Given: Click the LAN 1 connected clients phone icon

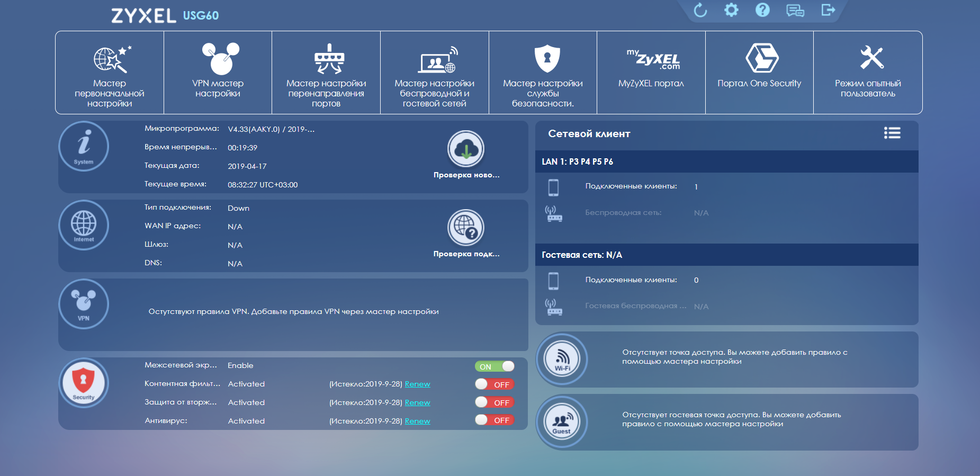Looking at the screenshot, I should (x=553, y=187).
